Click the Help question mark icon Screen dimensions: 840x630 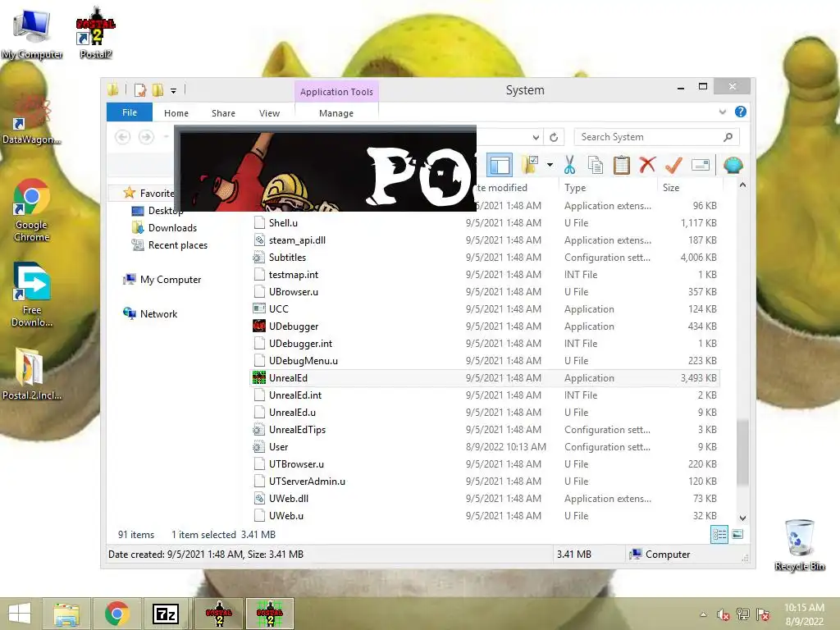(741, 112)
